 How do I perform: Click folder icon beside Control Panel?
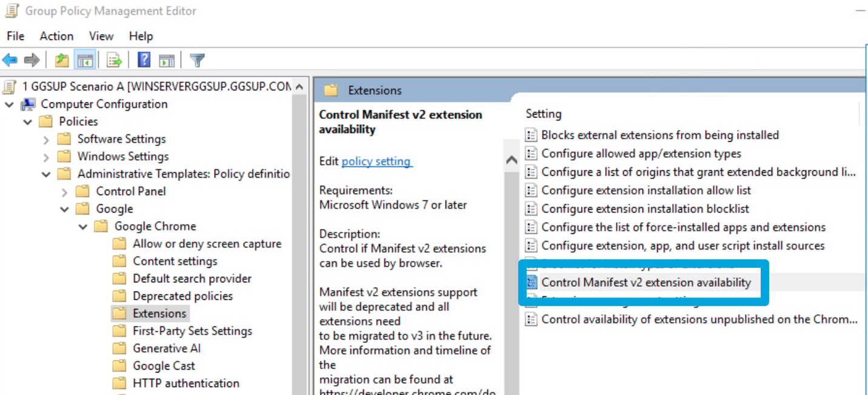coord(82,191)
